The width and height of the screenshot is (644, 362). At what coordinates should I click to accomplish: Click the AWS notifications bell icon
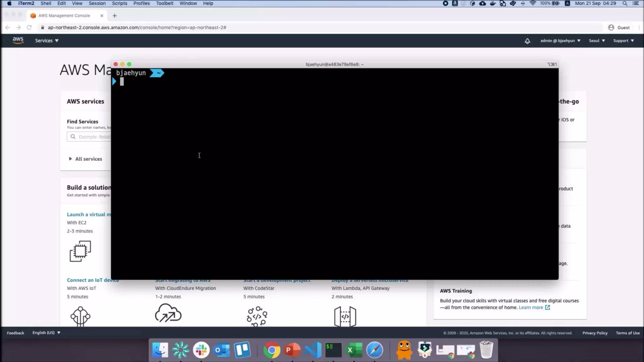click(x=527, y=41)
